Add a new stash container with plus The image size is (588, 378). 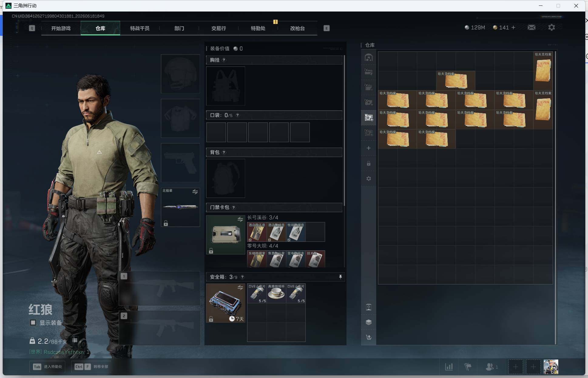tap(369, 148)
